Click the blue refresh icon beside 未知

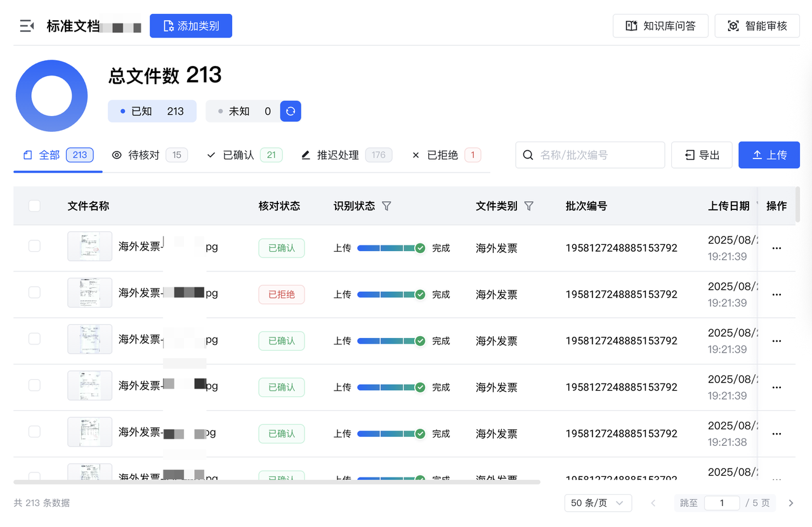291,111
